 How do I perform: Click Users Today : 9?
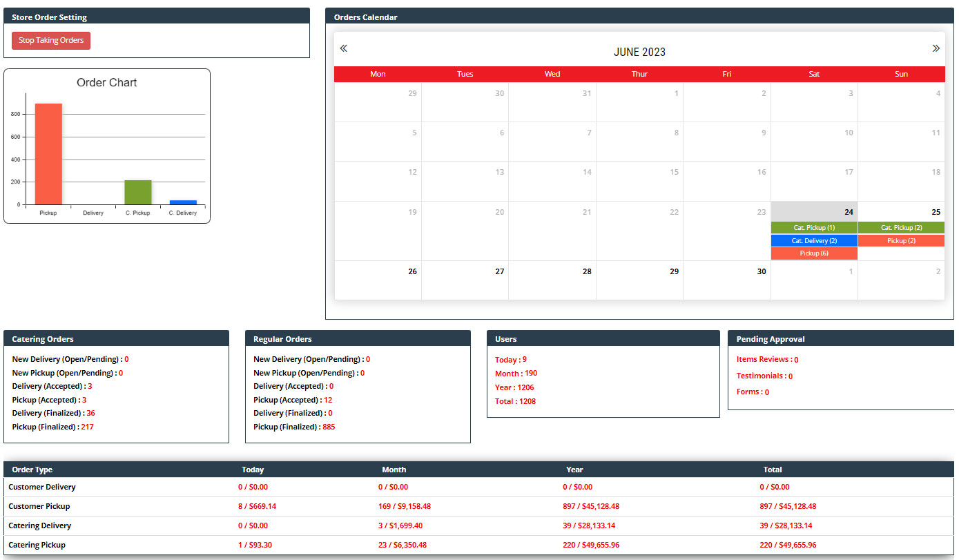511,360
